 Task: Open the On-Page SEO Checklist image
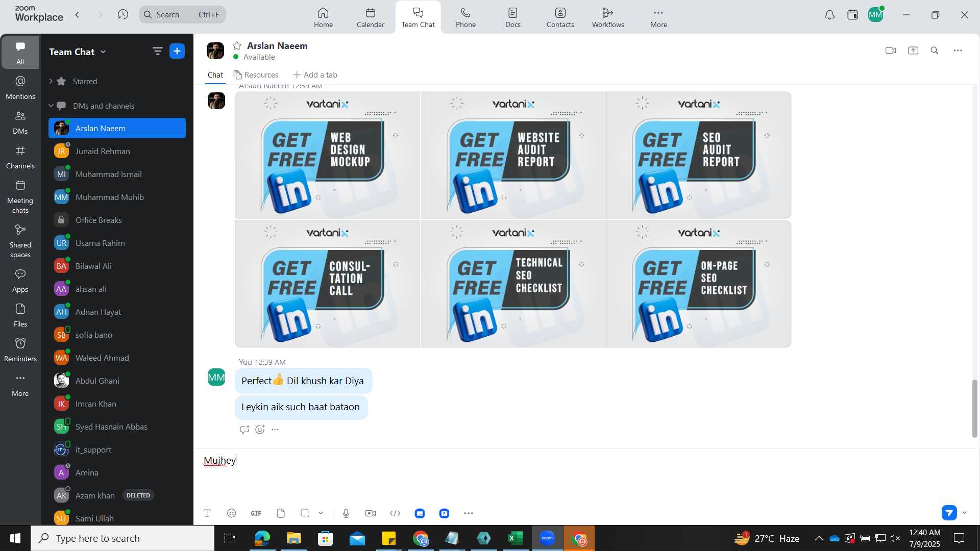point(699,284)
